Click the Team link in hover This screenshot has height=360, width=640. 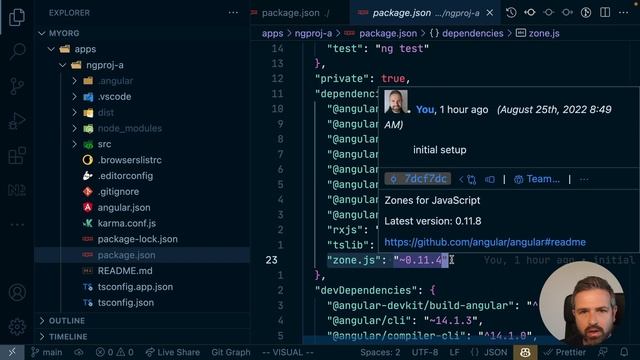(x=537, y=179)
